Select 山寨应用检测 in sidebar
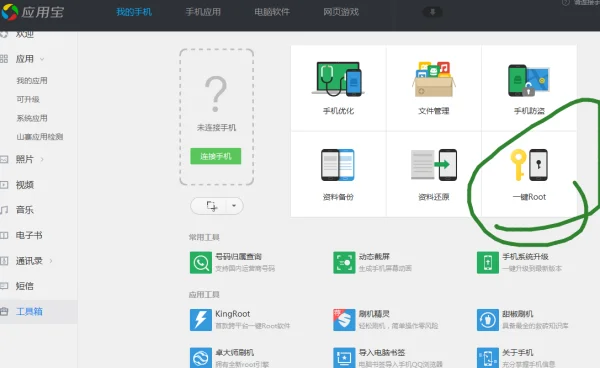This screenshot has height=368, width=600. [40, 137]
